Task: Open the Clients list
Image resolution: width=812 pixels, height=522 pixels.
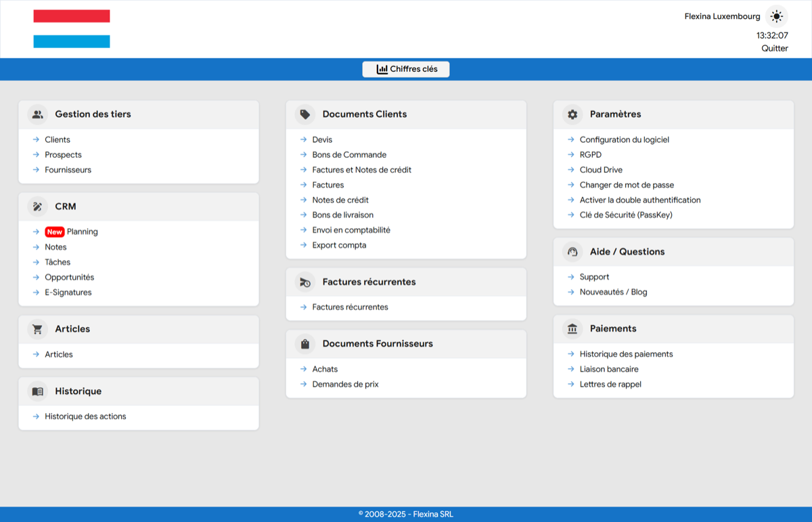Action: pos(58,139)
